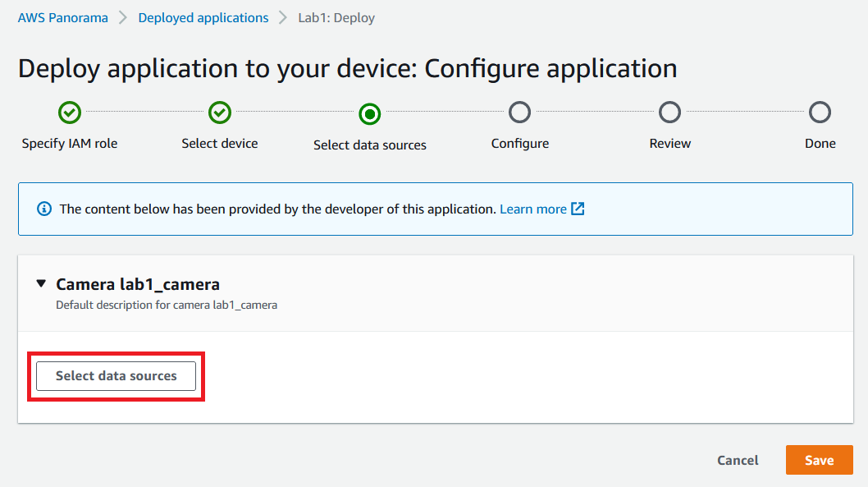Click the Lab1: Deploy breadcrumb text
This screenshot has width=868, height=487.
click(x=336, y=18)
